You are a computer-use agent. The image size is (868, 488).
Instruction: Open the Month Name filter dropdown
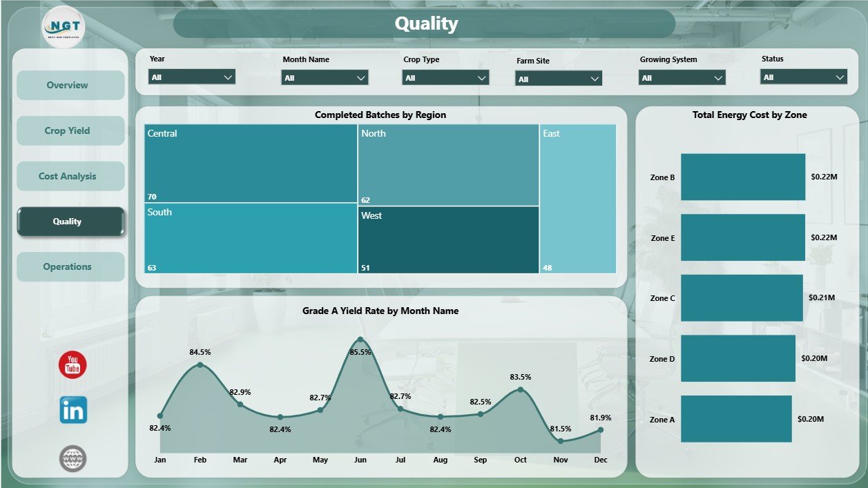tap(325, 78)
